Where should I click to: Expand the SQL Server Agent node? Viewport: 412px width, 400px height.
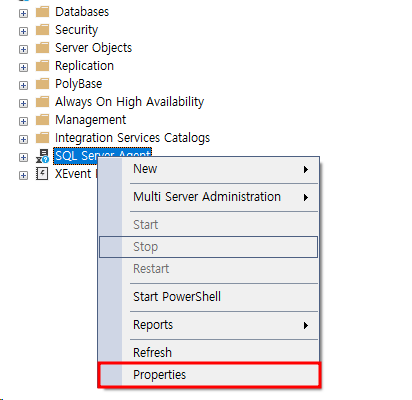[x=23, y=157]
